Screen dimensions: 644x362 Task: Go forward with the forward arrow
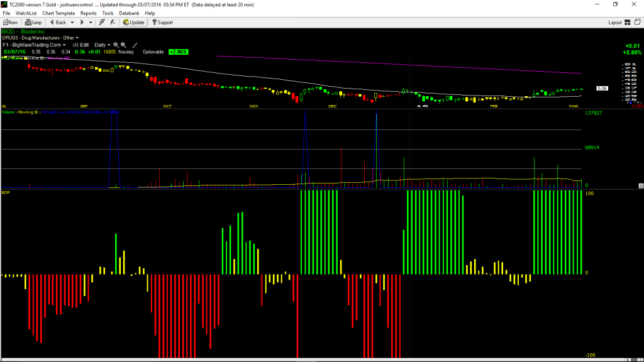(82, 23)
